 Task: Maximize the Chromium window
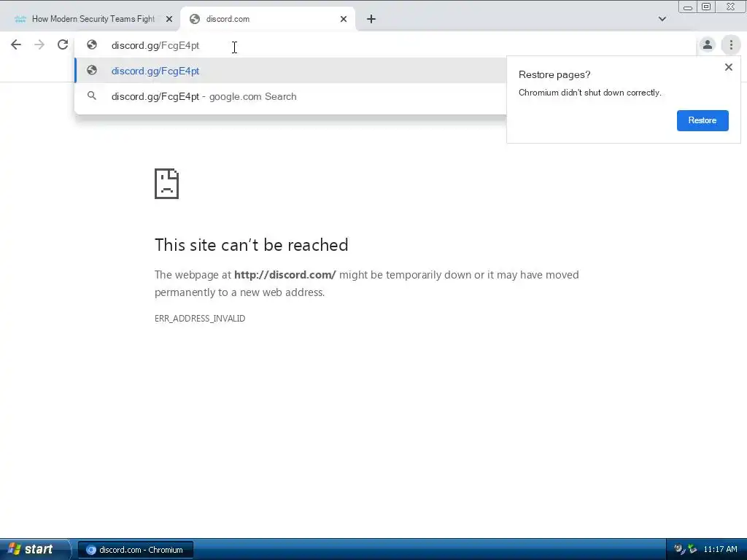706,7
